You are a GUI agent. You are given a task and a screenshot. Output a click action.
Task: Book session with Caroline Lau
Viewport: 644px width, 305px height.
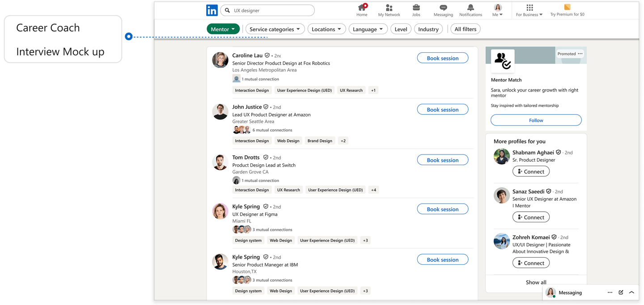click(442, 58)
